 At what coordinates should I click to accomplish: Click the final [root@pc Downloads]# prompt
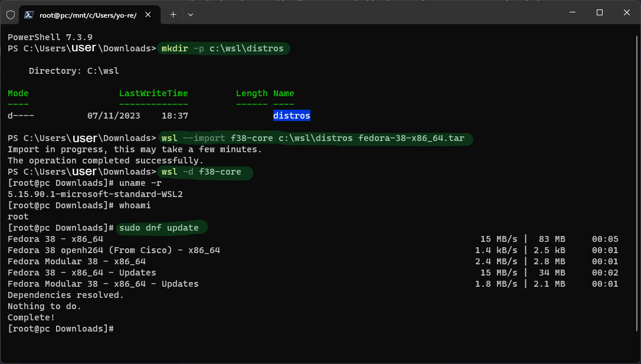59,328
